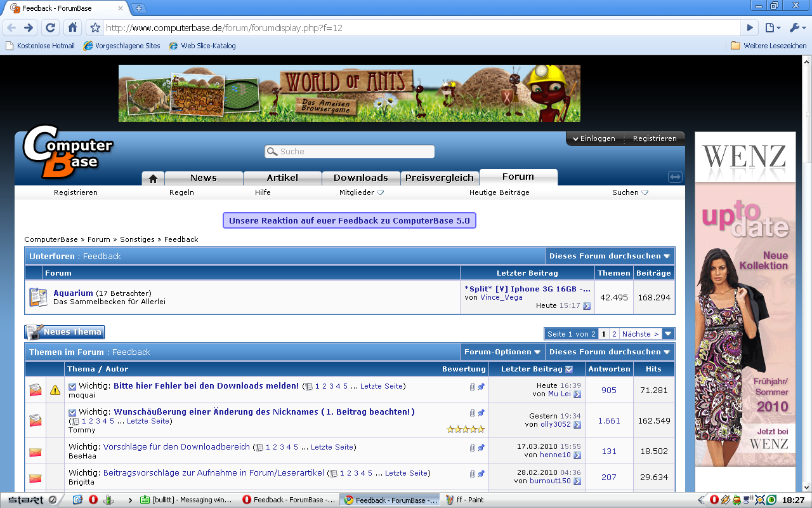Bookmark this page with the star icon
The height and width of the screenshot is (508, 812).
(x=95, y=28)
